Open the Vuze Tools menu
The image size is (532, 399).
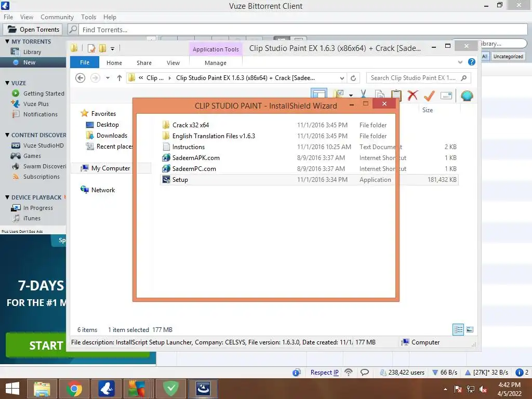tap(88, 17)
